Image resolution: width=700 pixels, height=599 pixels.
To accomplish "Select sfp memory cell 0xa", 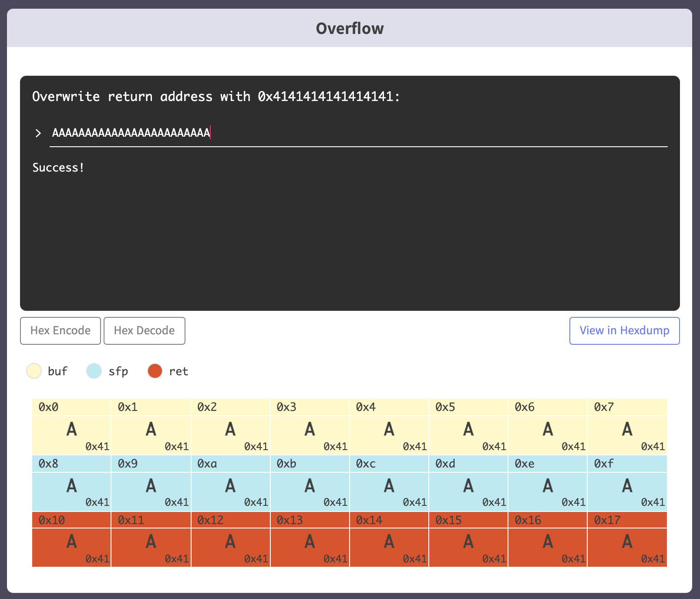I will tap(231, 483).
